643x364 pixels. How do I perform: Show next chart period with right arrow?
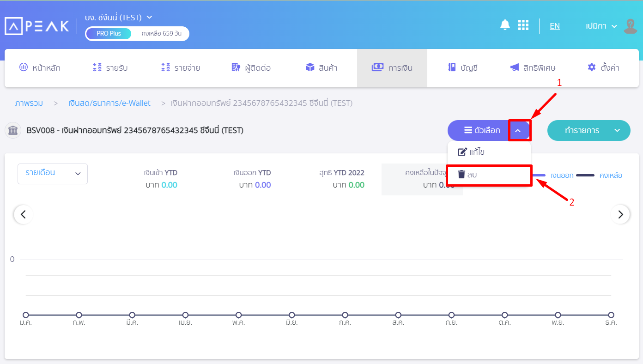[620, 214]
